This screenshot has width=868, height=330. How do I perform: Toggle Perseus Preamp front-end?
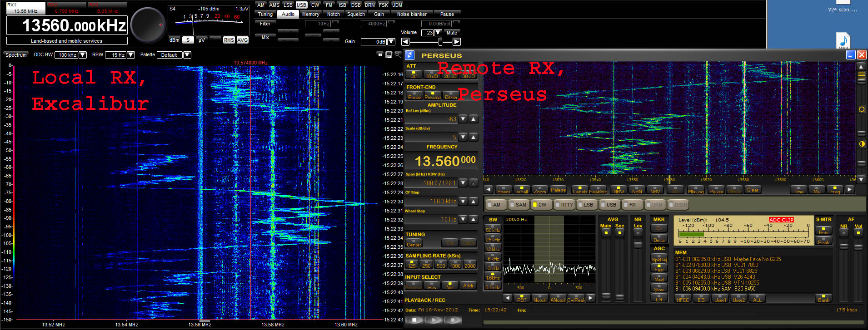433,96
